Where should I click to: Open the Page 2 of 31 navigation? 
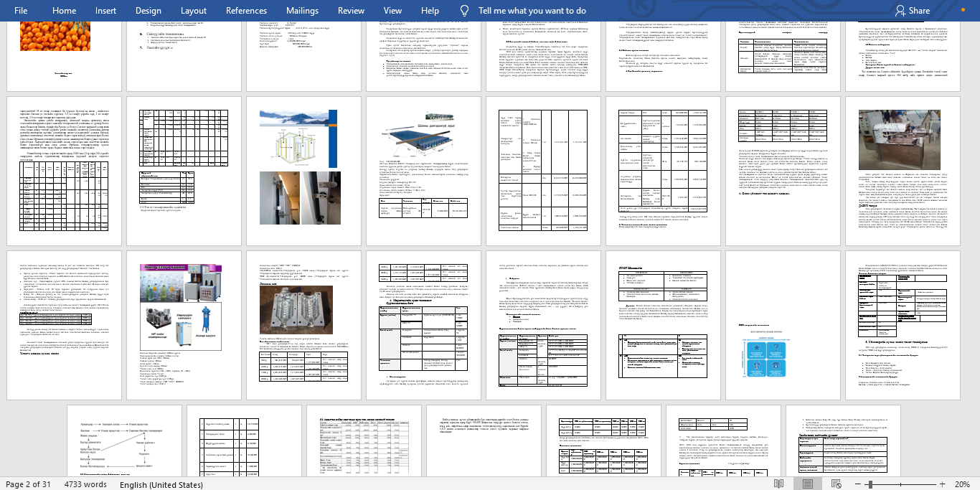29,484
